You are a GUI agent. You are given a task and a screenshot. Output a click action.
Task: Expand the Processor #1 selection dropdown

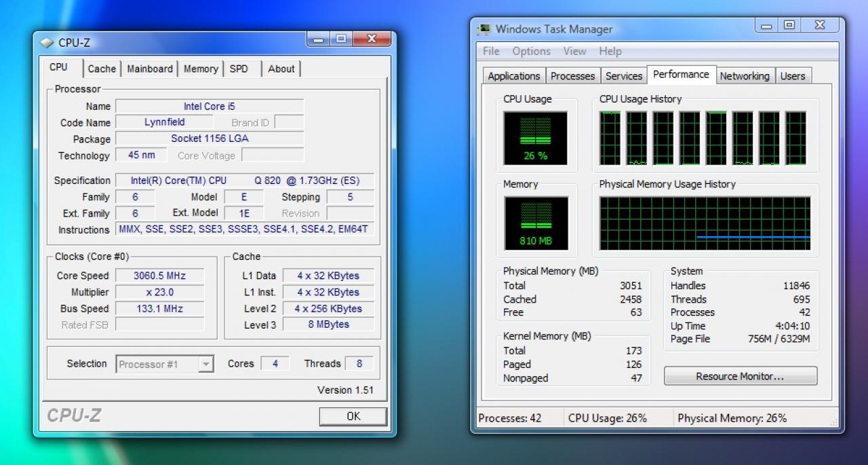pos(205,365)
